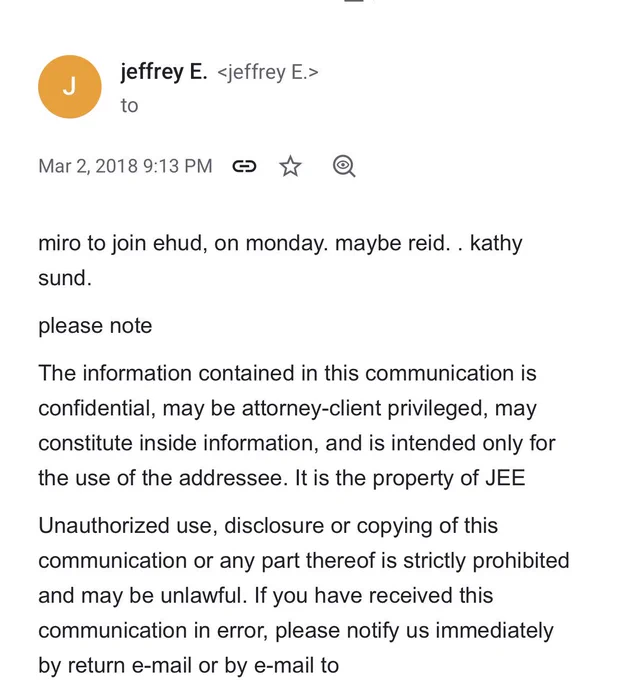Click the bold sender name jeffrey E.
The width and height of the screenshot is (619, 680).
click(x=164, y=72)
